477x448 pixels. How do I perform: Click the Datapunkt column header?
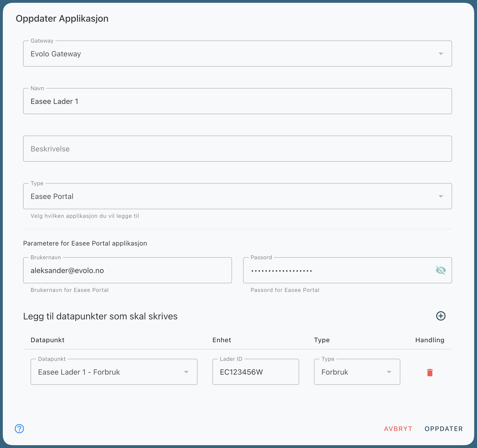[48, 340]
